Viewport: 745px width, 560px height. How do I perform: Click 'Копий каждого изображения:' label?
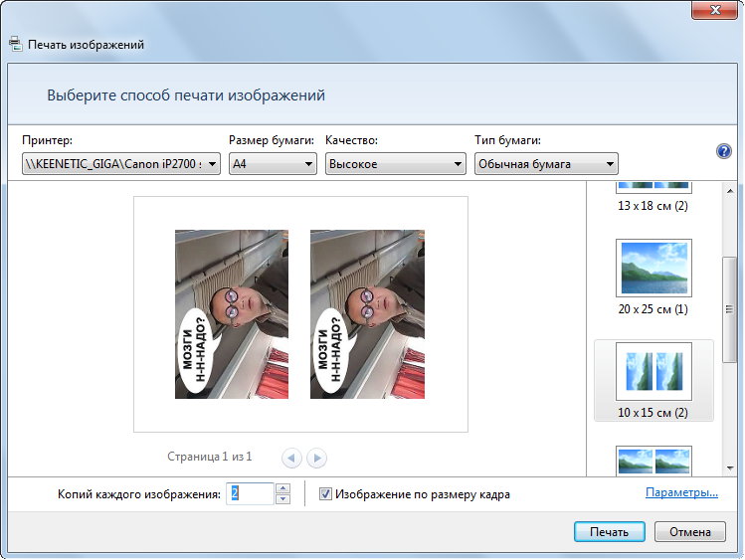[x=139, y=494]
